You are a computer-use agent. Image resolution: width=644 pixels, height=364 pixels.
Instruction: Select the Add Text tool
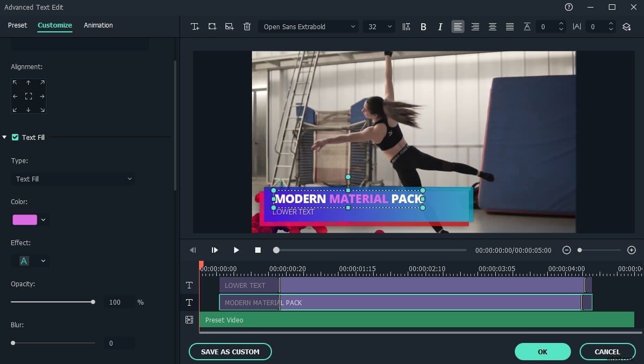(x=195, y=26)
